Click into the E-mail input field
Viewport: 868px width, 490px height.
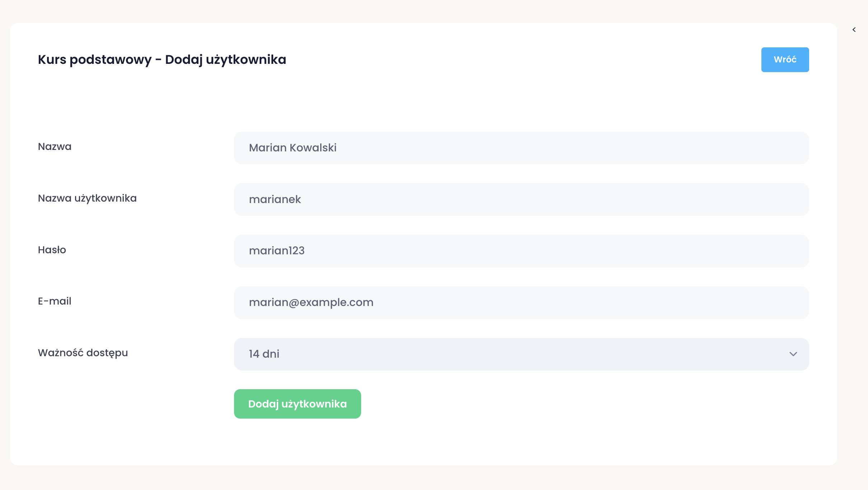(521, 302)
